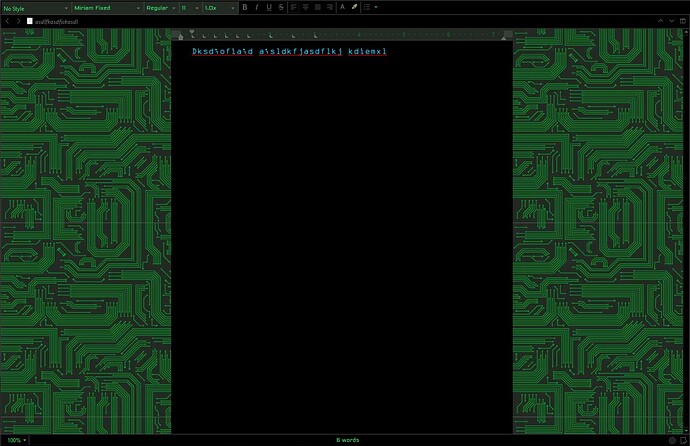Open the Regular typeface dropdown
Image resolution: width=690 pixels, height=446 pixels.
[x=161, y=8]
